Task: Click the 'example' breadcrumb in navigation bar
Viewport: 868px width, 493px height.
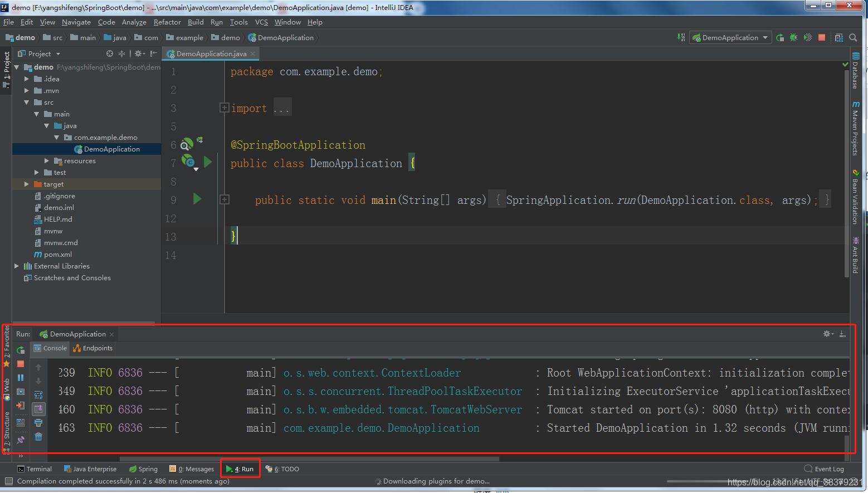Action: tap(189, 37)
